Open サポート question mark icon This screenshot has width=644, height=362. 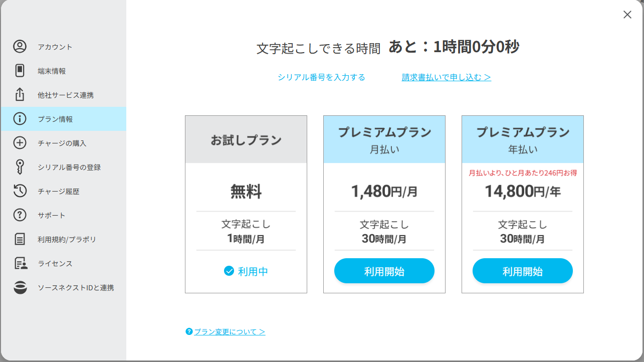pyautogui.click(x=20, y=215)
